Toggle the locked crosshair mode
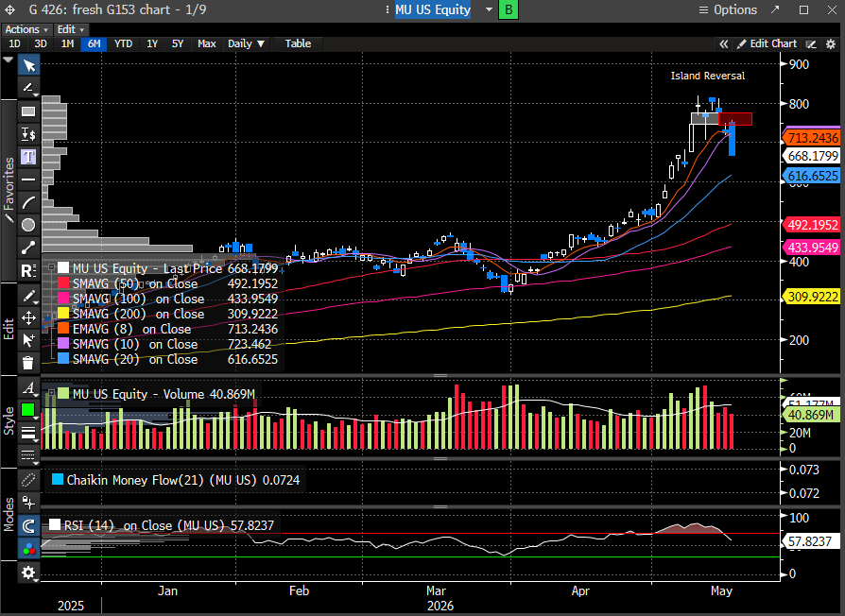Viewport: 845px width, 616px height. click(x=28, y=503)
